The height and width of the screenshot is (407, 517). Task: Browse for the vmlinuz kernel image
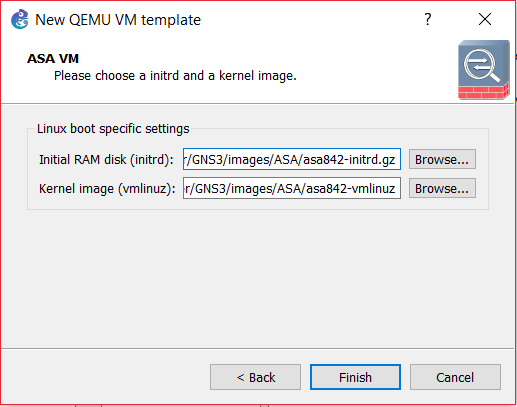442,188
